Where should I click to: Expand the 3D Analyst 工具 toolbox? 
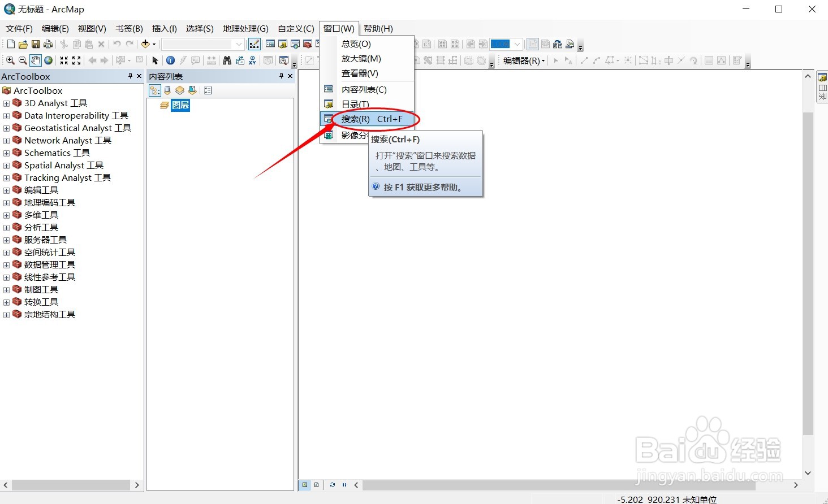7,103
